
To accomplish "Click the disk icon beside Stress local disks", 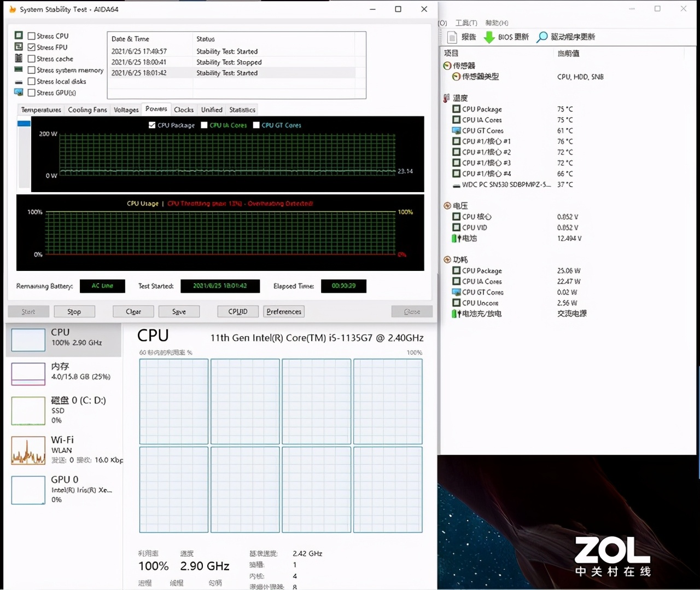I will (x=19, y=82).
